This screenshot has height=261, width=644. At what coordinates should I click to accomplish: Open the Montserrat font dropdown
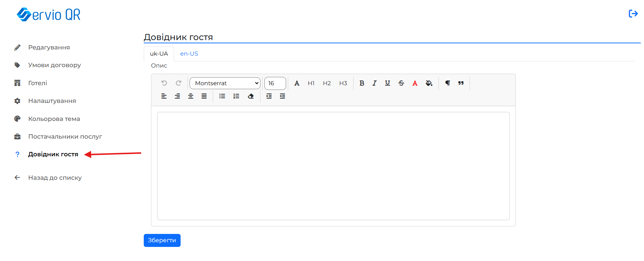pyautogui.click(x=225, y=83)
